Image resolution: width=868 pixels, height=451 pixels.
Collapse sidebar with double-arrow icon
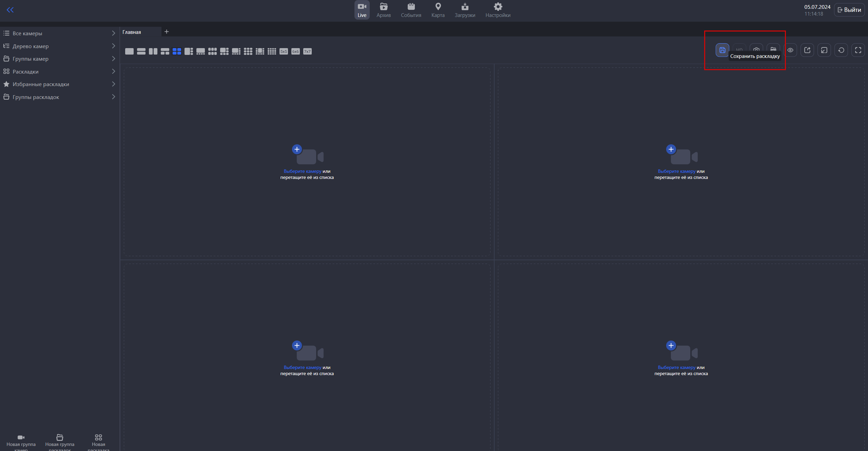(x=10, y=10)
